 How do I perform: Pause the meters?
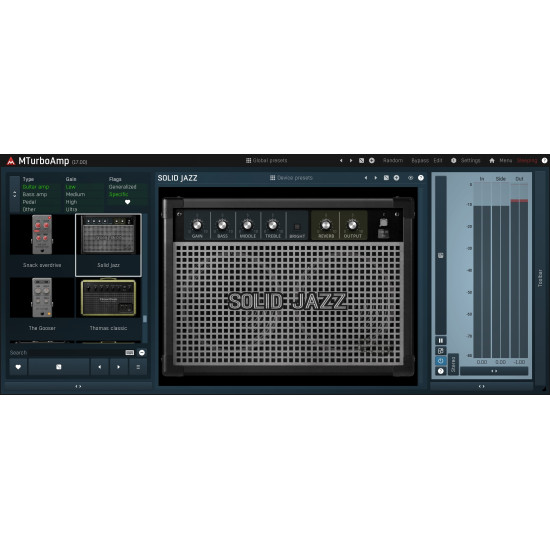point(441,341)
